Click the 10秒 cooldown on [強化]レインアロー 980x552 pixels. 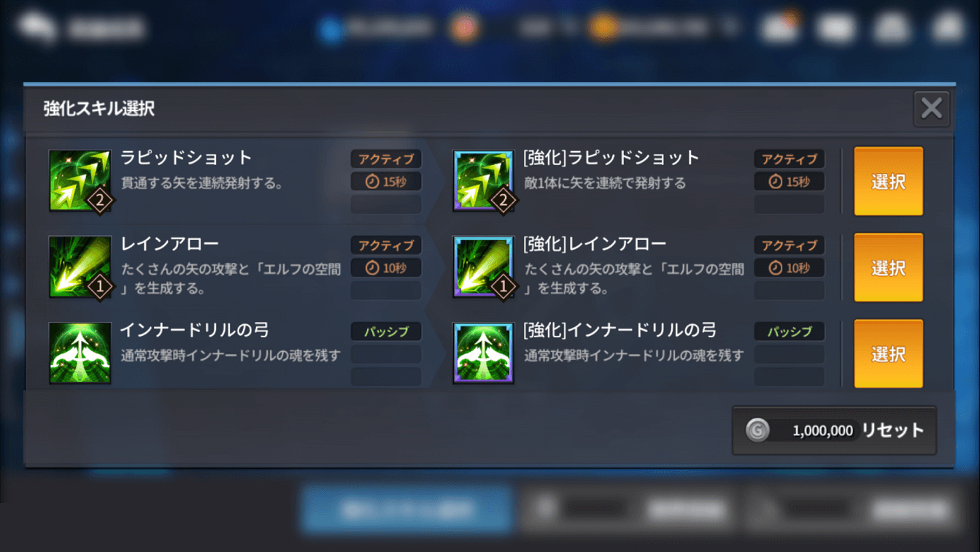click(x=790, y=268)
